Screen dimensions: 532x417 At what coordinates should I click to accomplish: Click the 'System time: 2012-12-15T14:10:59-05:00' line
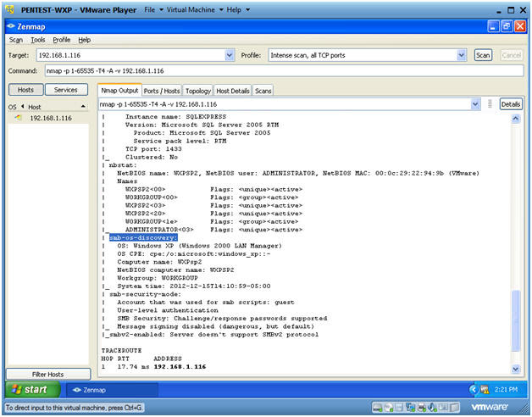coord(194,286)
